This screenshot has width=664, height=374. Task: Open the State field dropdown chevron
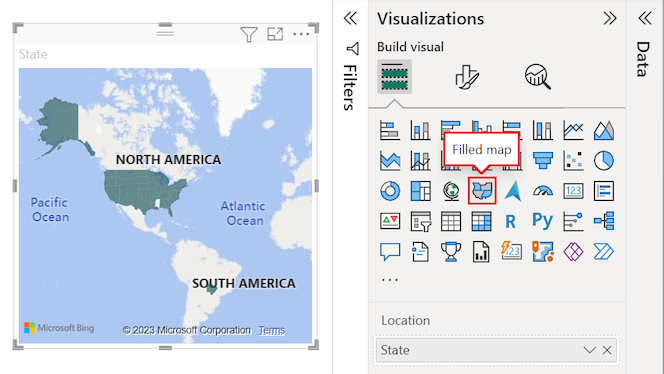click(589, 350)
